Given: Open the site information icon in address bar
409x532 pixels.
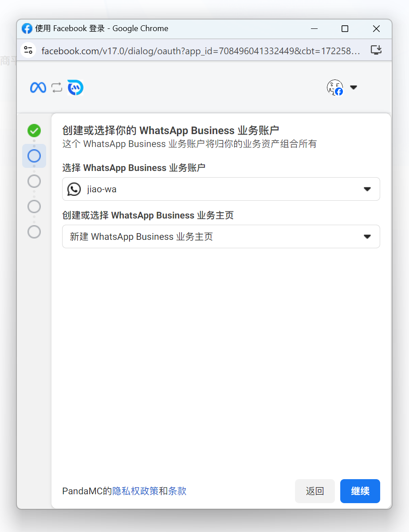Looking at the screenshot, I should [x=28, y=50].
